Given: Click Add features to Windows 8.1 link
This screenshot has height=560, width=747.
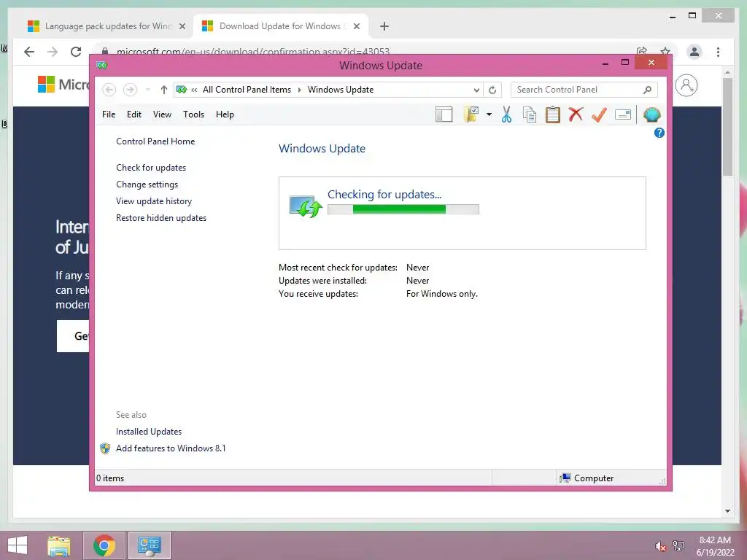Looking at the screenshot, I should (171, 448).
